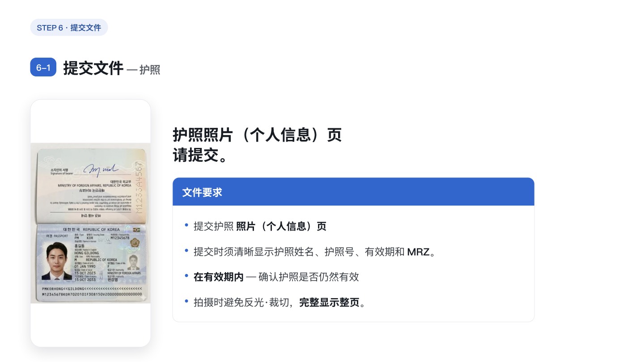Click the blue 6-1 step badge
The image size is (644, 362).
click(x=43, y=67)
